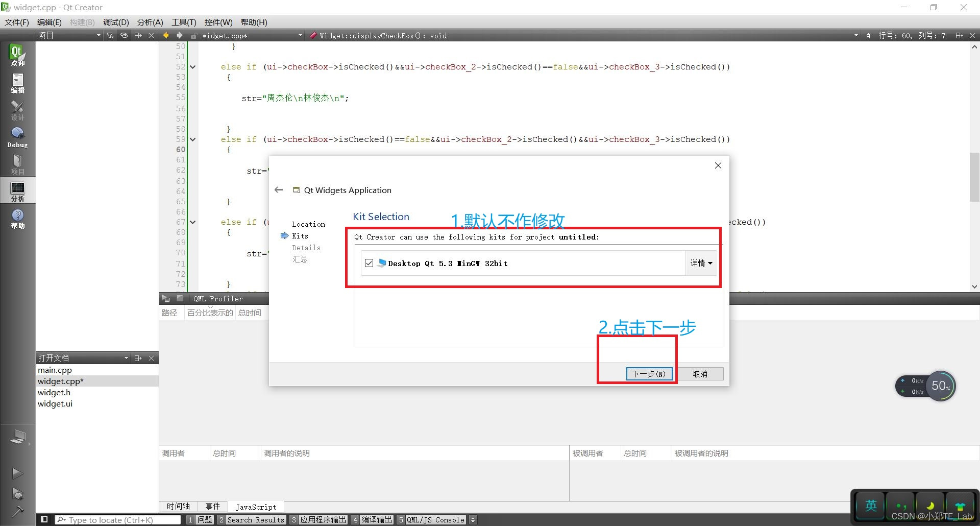Viewport: 980px width, 526px height.
Task: Open the 欢迎 (Welcome) mode icon
Action: [17, 55]
